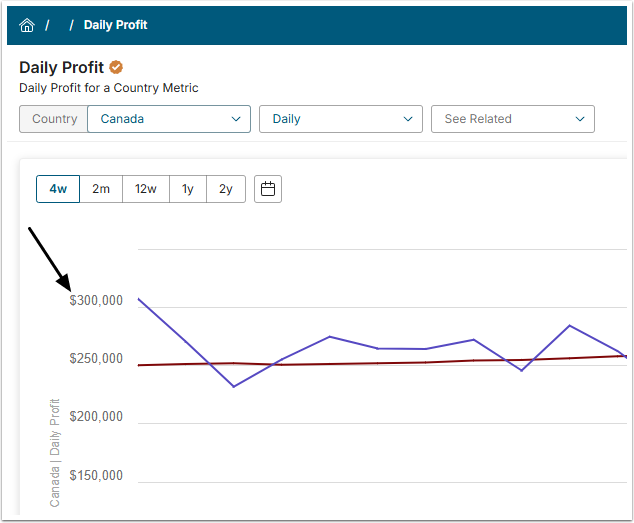This screenshot has width=634, height=523.
Task: Click the Canada | Daily Profit axis title
Action: [x=55, y=452]
